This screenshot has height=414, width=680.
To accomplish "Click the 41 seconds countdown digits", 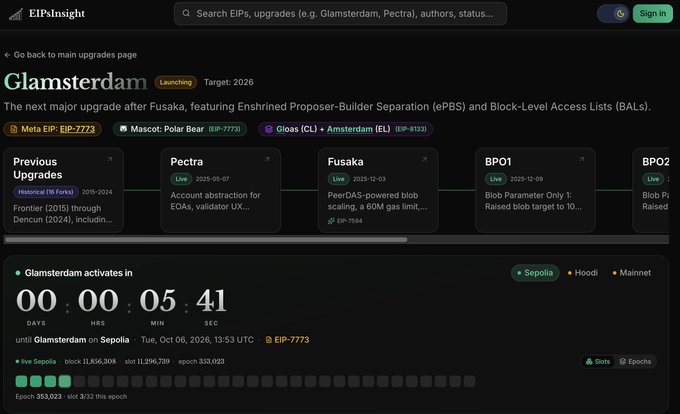I will (211, 301).
